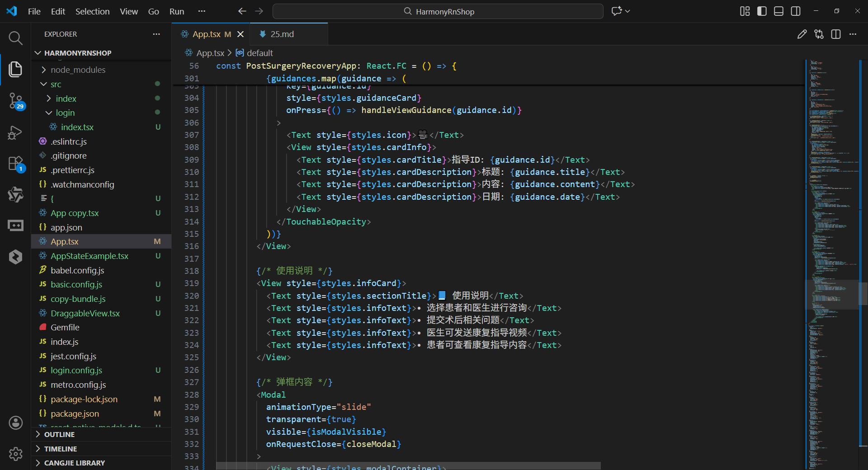Go forward with the right arrow
Image resolution: width=868 pixels, height=470 pixels.
(x=259, y=11)
